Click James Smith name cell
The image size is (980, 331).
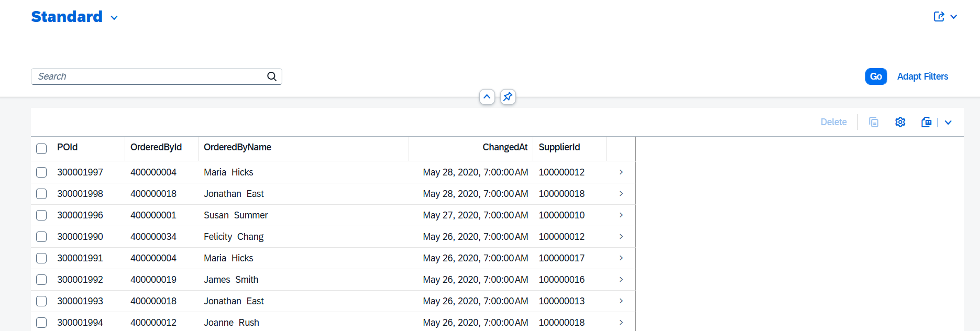click(231, 280)
